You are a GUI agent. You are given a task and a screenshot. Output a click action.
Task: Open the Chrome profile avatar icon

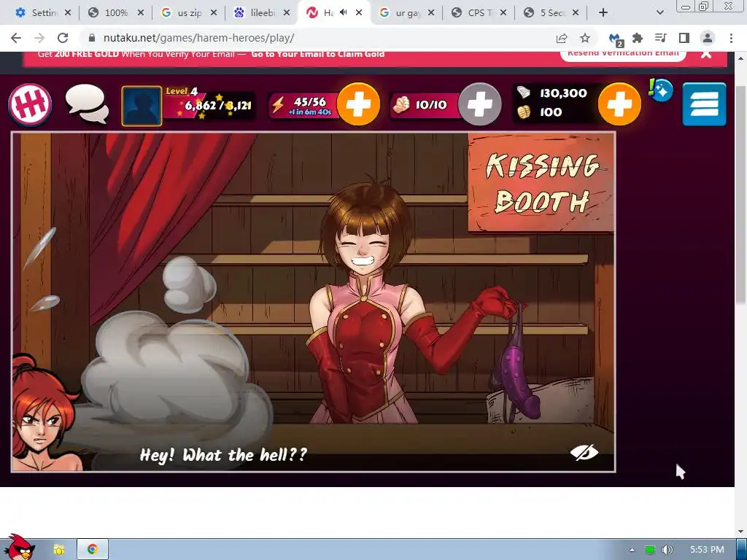click(x=708, y=38)
